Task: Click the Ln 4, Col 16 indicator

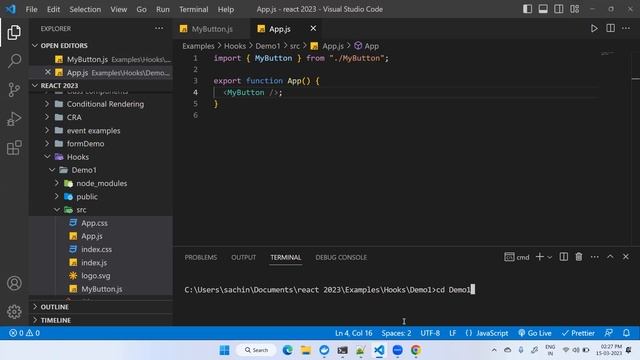Action: 353,333
